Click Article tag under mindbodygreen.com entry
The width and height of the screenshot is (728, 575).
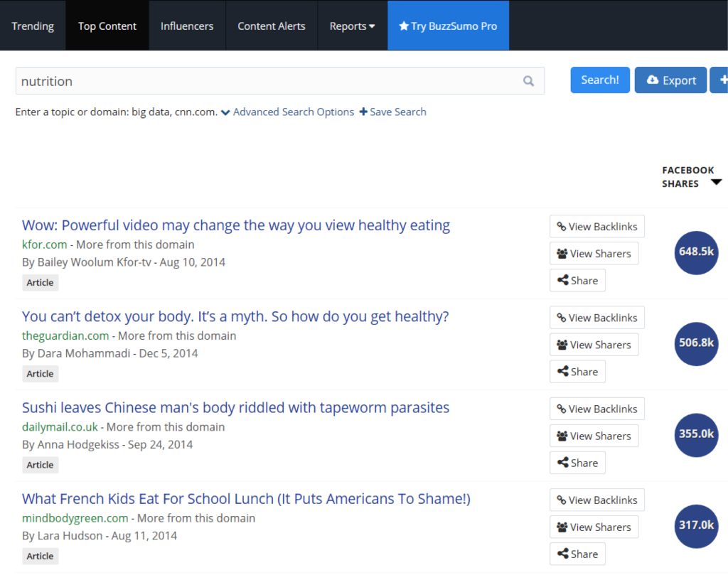[40, 556]
